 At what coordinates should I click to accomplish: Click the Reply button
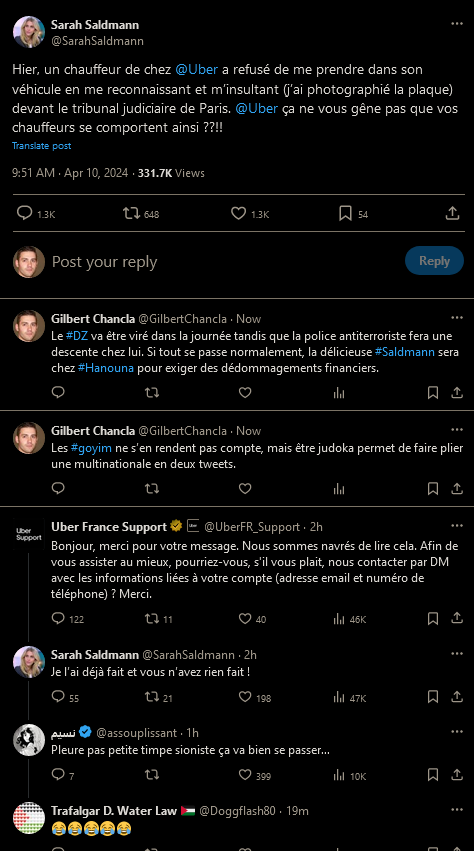click(434, 261)
